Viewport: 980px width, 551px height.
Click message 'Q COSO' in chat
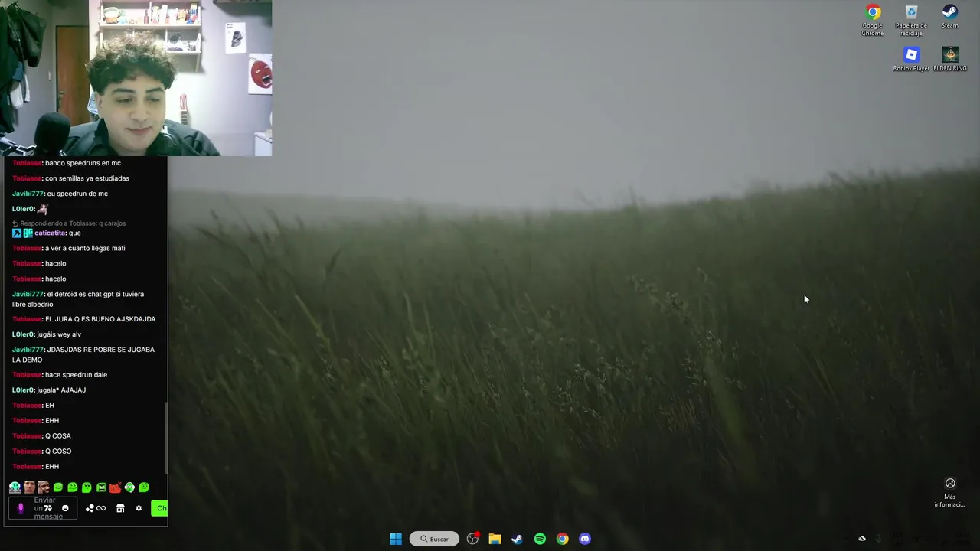point(58,452)
